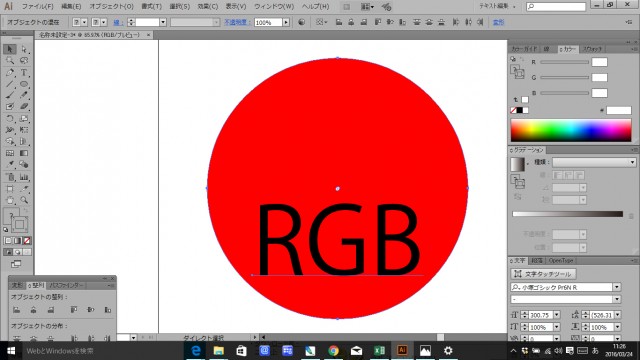Screen dimensions: 640x360
Task: Click the search field at top right
Action: click(556, 6)
